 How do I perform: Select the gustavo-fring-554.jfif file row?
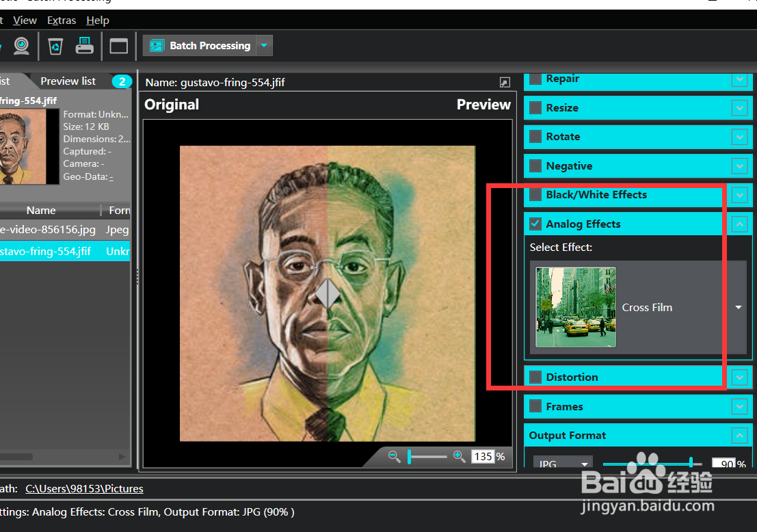click(65, 251)
